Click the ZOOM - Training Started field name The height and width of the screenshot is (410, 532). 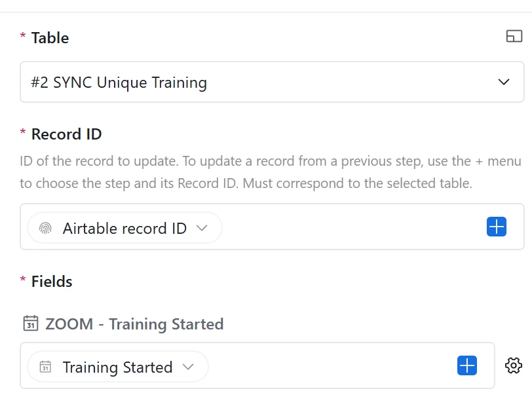pyautogui.click(x=134, y=324)
